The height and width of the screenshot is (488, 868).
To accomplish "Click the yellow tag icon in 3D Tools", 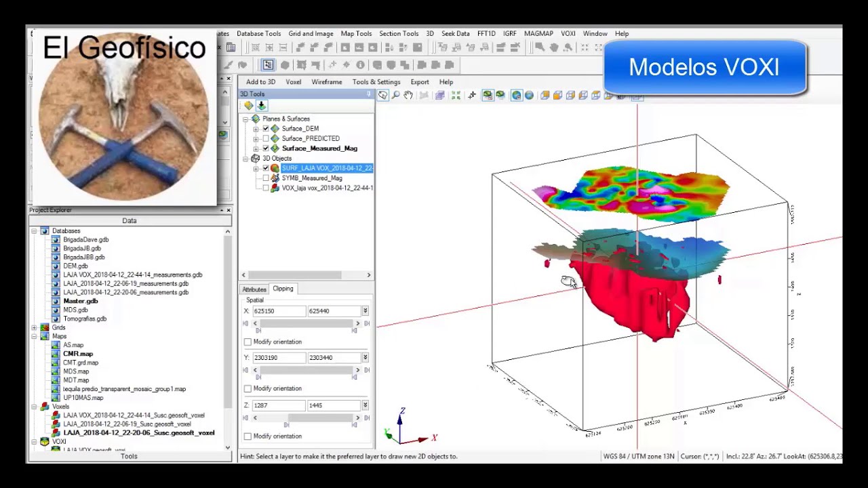I will (x=249, y=106).
